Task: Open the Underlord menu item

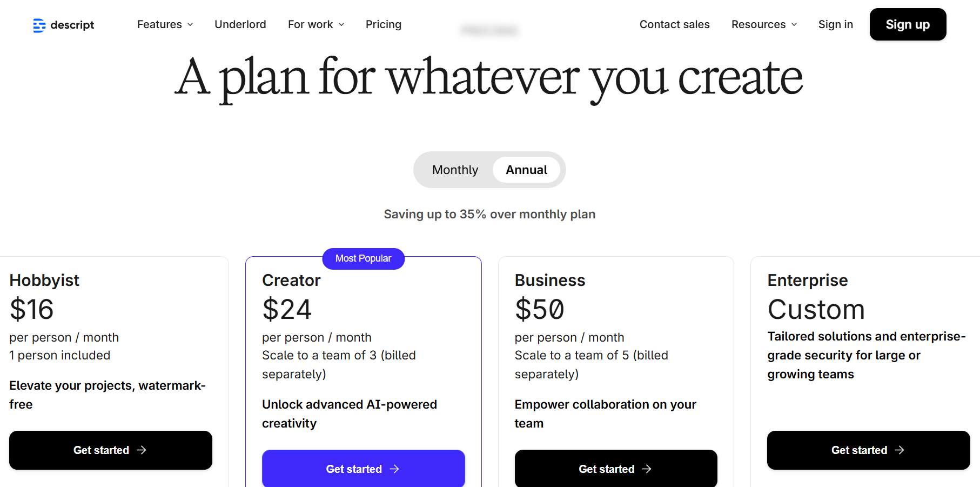Action: click(240, 24)
